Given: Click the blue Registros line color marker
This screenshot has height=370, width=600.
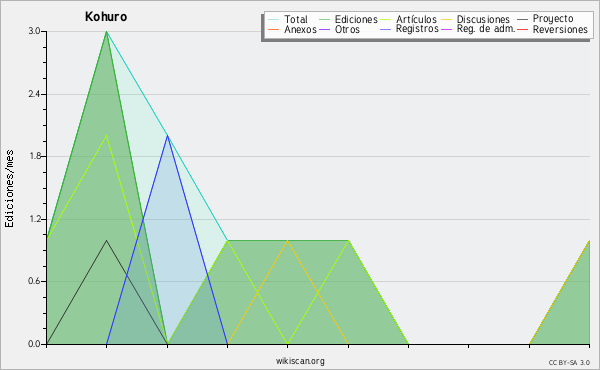Looking at the screenshot, I should [x=385, y=29].
